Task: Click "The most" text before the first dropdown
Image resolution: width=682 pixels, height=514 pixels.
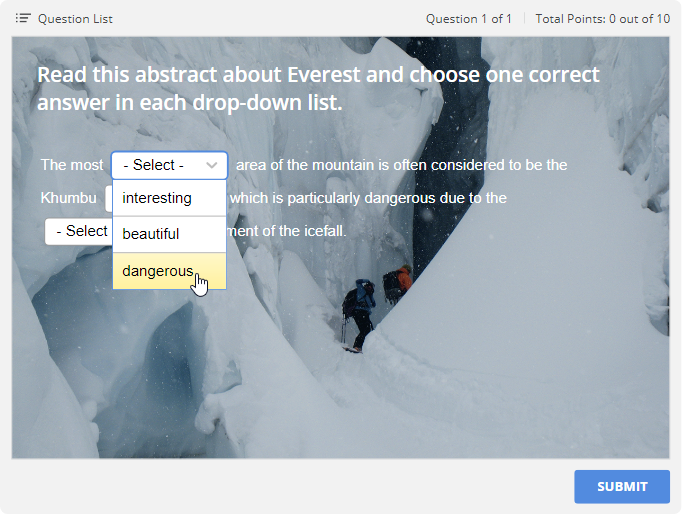Action: pos(71,165)
